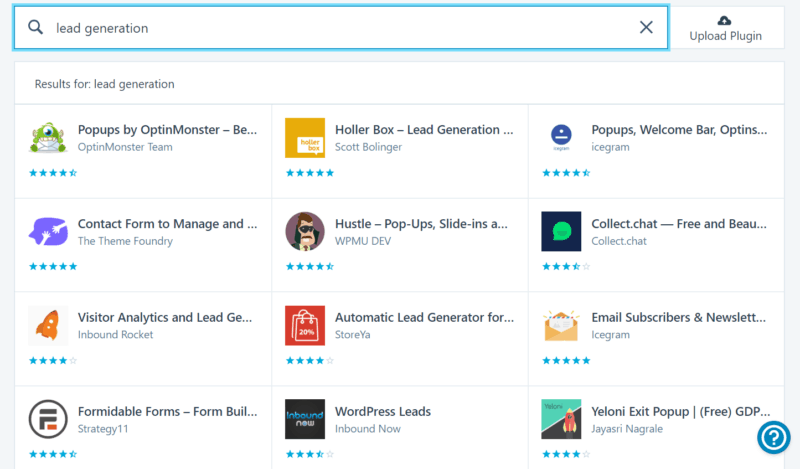Click the Hustle masked man avatar icon
The width and height of the screenshot is (800, 469).
[305, 232]
